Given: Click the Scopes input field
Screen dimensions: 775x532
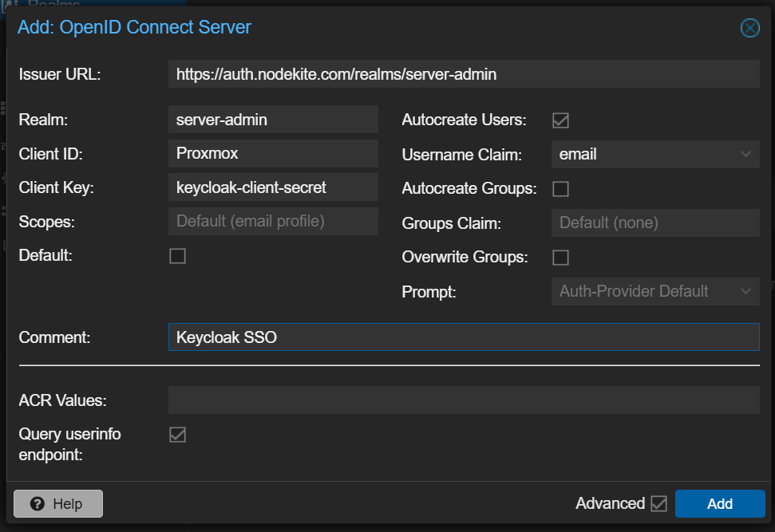Looking at the screenshot, I should point(273,221).
